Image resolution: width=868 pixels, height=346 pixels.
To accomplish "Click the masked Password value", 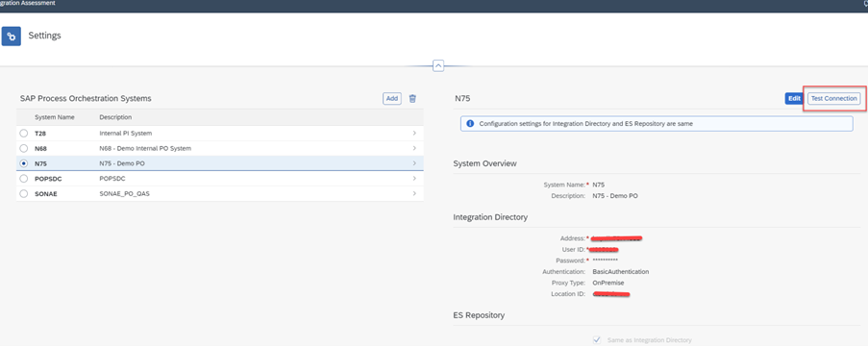I will coord(605,260).
